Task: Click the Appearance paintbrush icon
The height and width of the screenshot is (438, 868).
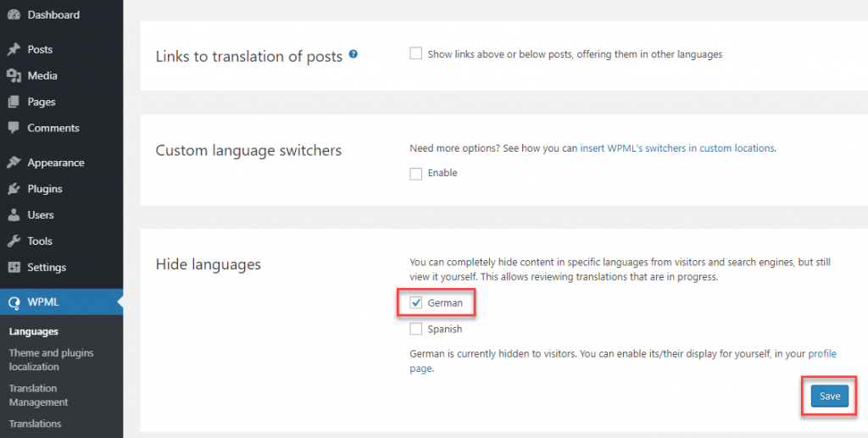Action: coord(14,163)
